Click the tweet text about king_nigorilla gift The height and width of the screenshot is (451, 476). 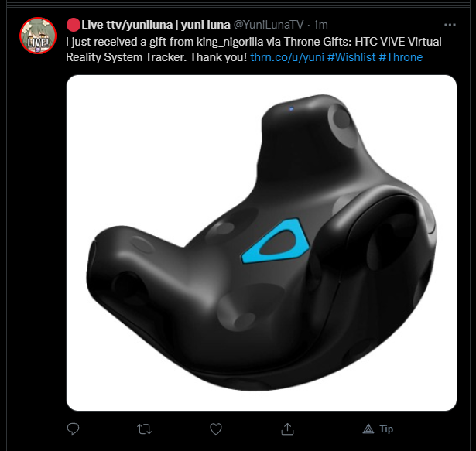click(254, 50)
